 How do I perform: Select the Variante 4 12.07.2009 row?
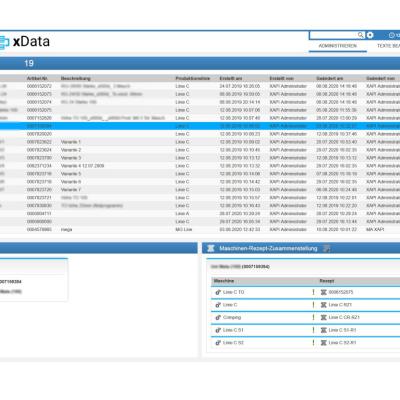200,166
